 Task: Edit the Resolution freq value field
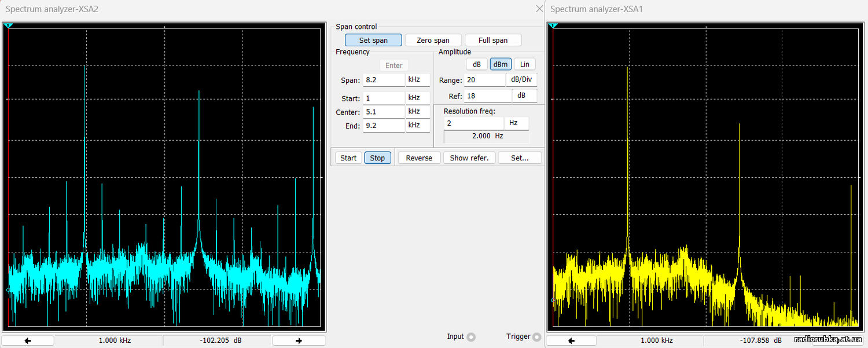click(x=474, y=123)
